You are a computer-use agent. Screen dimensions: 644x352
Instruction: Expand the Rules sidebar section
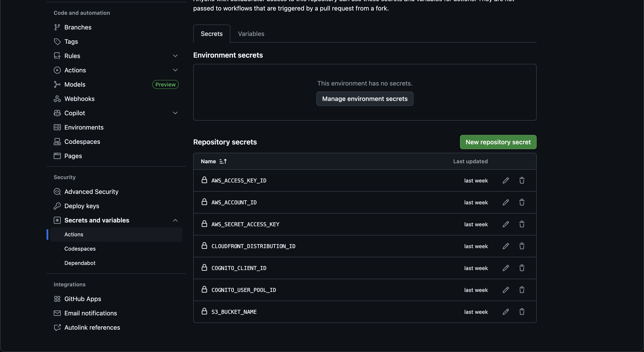tap(175, 56)
